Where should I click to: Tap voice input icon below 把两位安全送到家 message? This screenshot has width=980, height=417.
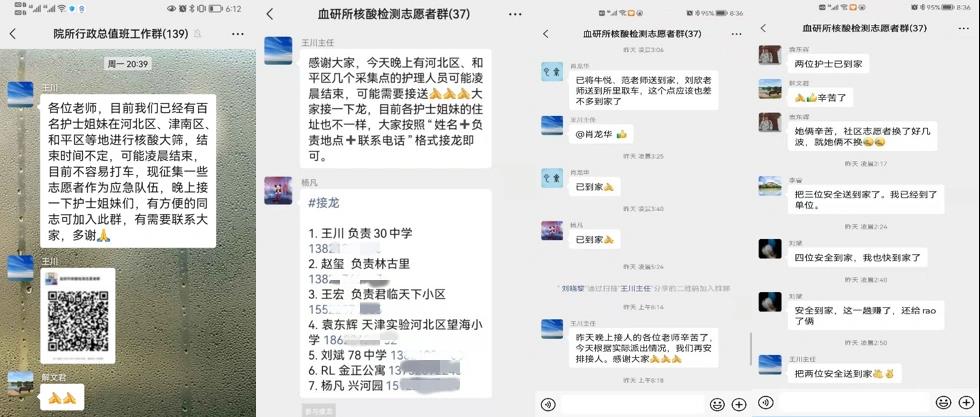pyautogui.click(x=766, y=402)
